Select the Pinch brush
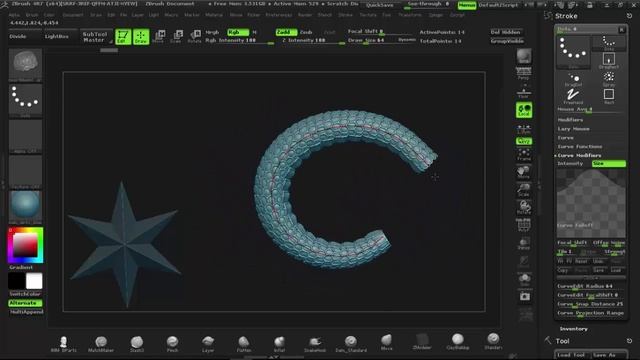The height and width of the screenshot is (360, 640). coord(172,344)
